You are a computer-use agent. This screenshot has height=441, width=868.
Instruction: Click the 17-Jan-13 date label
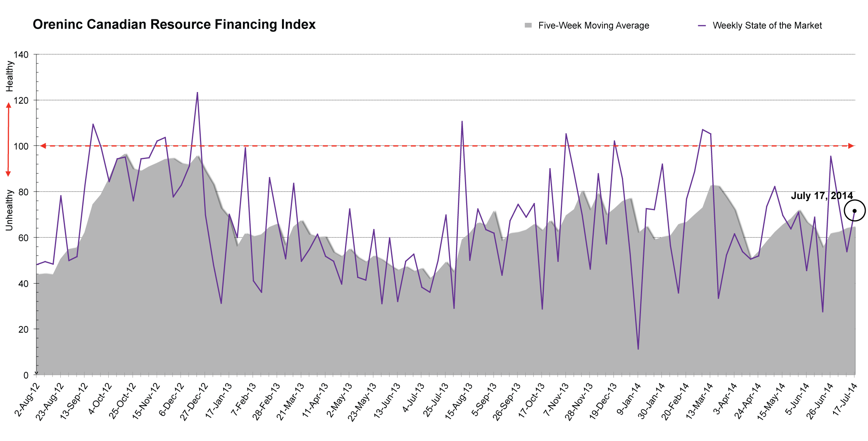(218, 401)
